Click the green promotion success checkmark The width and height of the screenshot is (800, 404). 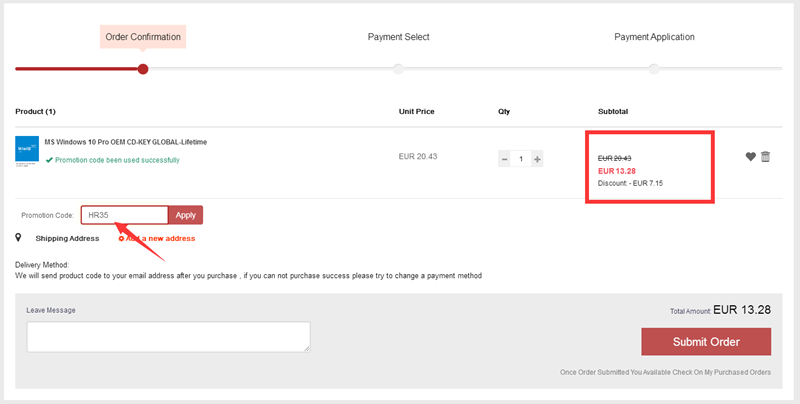49,160
